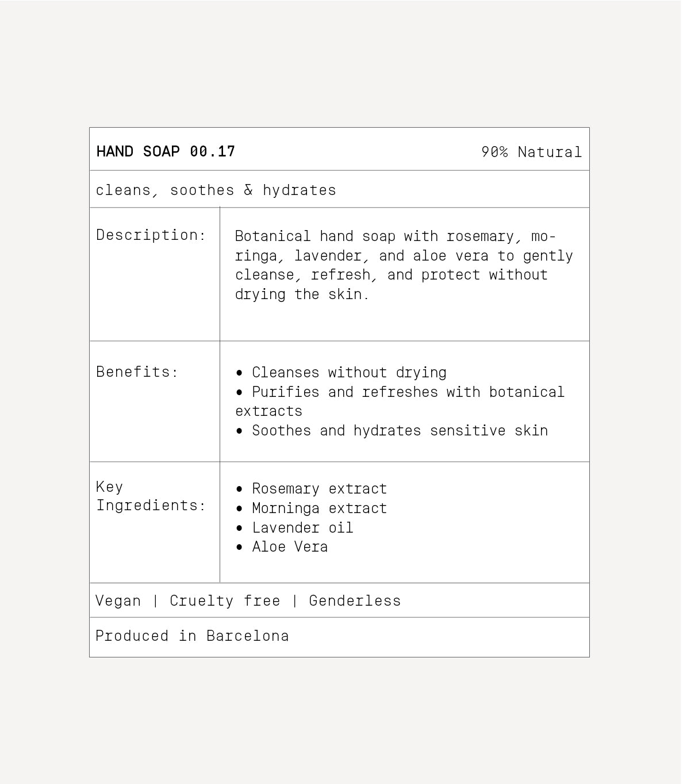Screen dimensions: 683x784
Task: Select the "Rosemary extract" ingredient
Action: click(x=319, y=489)
